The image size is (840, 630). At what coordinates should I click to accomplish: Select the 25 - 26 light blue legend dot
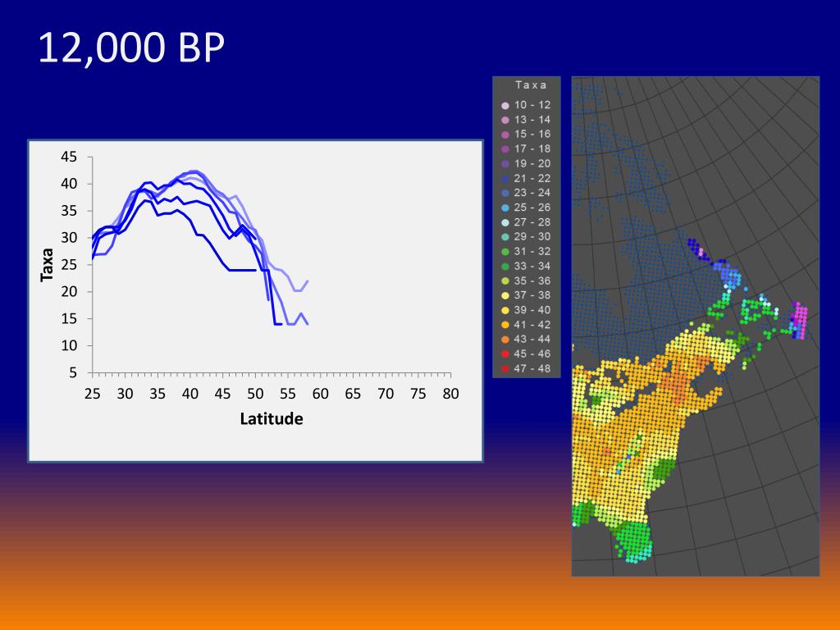(x=505, y=208)
